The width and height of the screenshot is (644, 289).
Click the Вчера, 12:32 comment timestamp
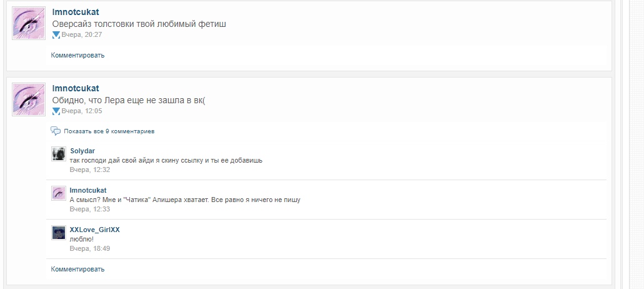pos(90,170)
